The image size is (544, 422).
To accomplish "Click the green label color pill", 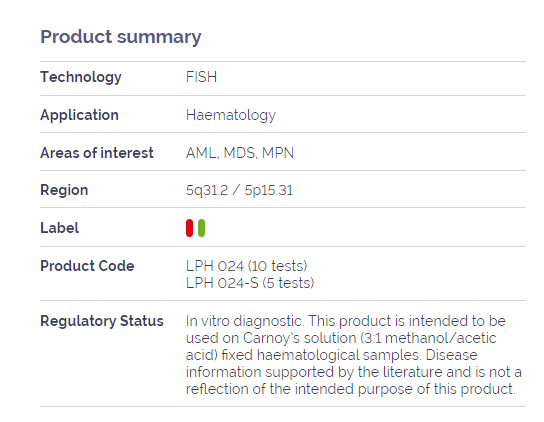I will pos(201,228).
